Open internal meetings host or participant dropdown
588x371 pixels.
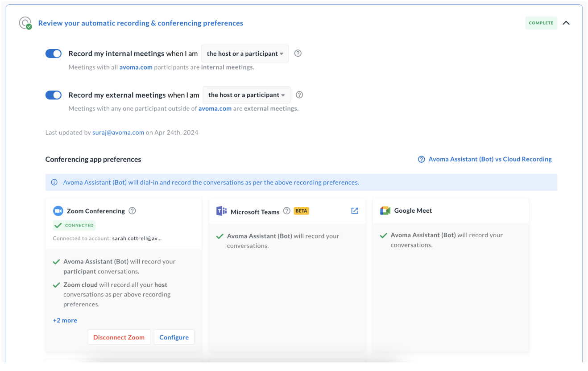[245, 54]
